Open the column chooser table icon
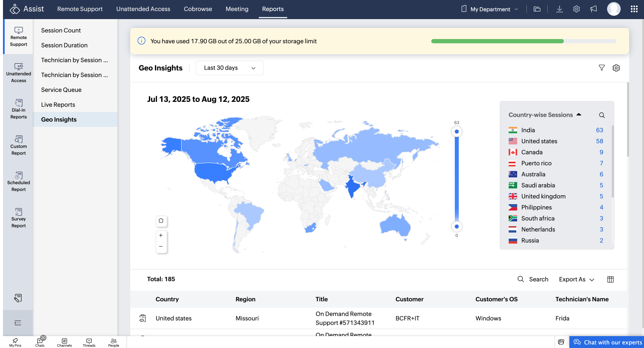 pos(610,279)
